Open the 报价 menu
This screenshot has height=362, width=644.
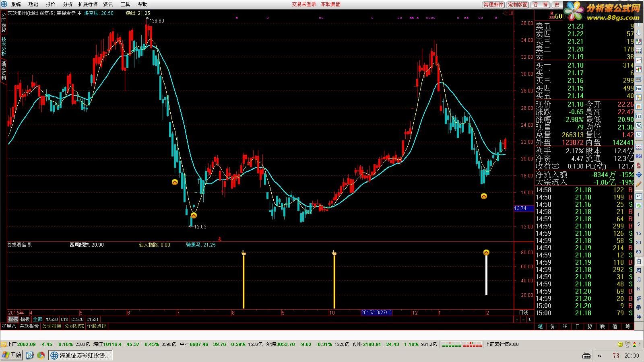51,4
